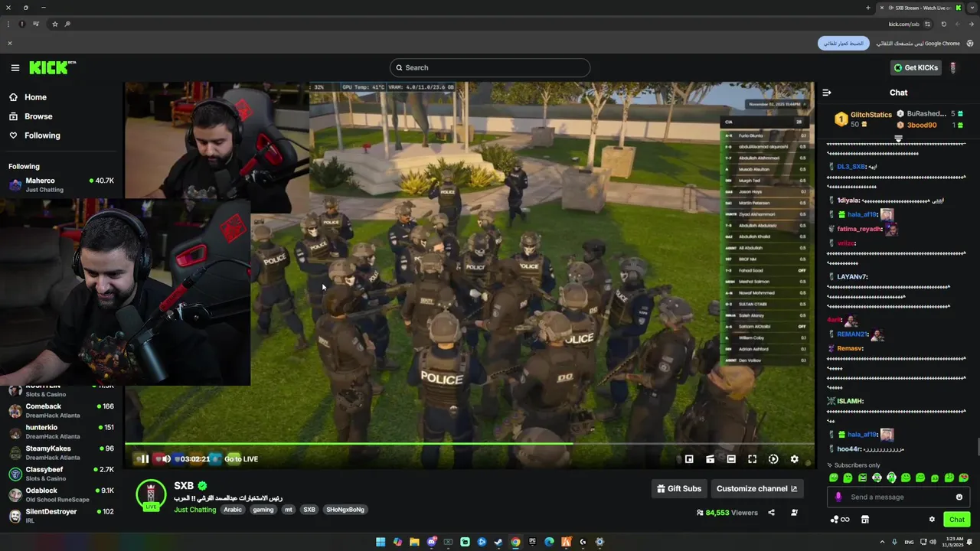Screen dimensions: 980x551
Task: Seek on the video progress bar
Action: point(469,444)
